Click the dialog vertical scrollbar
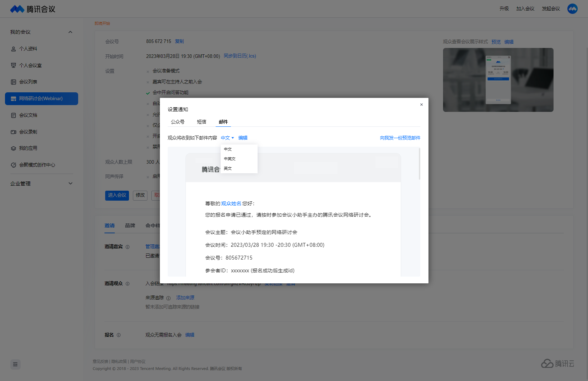The height and width of the screenshot is (381, 588). (419, 164)
